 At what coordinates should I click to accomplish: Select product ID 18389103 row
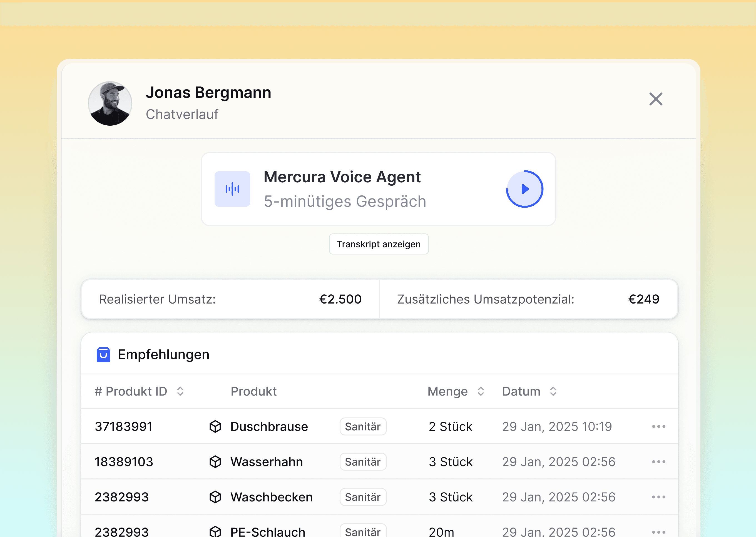(x=124, y=462)
